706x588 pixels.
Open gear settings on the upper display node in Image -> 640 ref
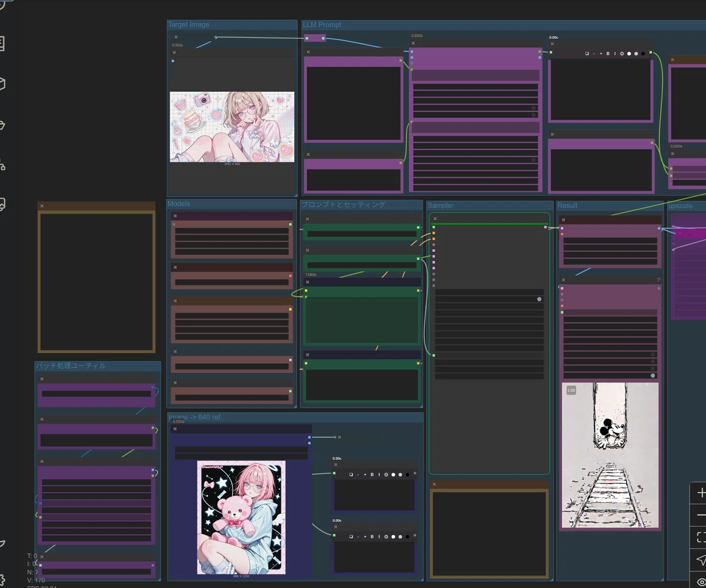(x=386, y=474)
